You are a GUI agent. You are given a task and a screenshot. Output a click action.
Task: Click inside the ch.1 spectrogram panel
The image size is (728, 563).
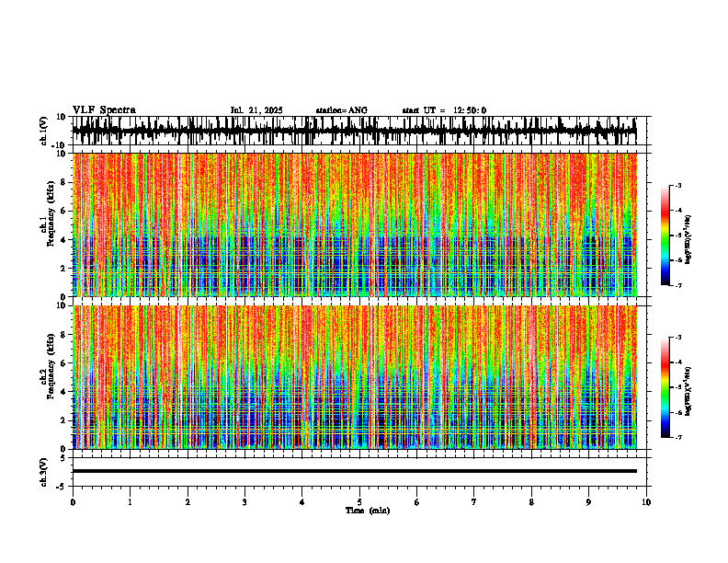[354, 224]
